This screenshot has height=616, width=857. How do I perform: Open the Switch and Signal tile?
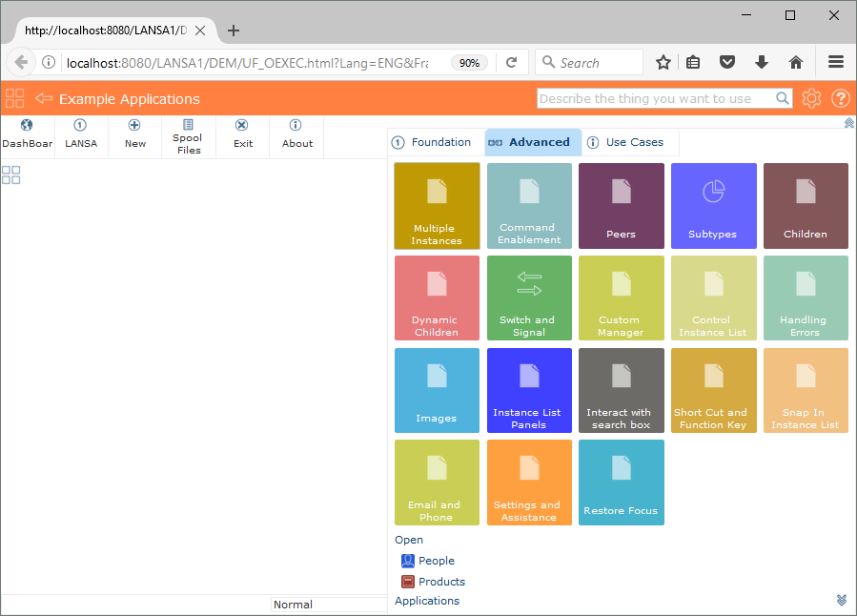[528, 298]
